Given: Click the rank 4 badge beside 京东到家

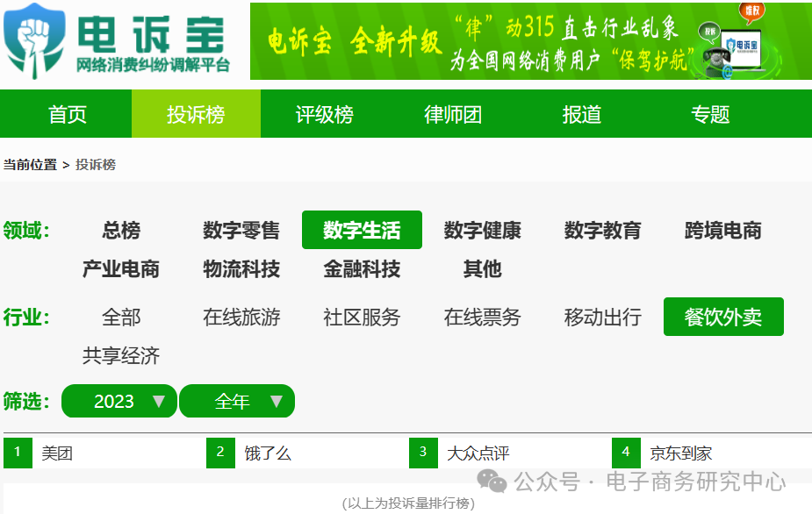Looking at the screenshot, I should (x=625, y=453).
